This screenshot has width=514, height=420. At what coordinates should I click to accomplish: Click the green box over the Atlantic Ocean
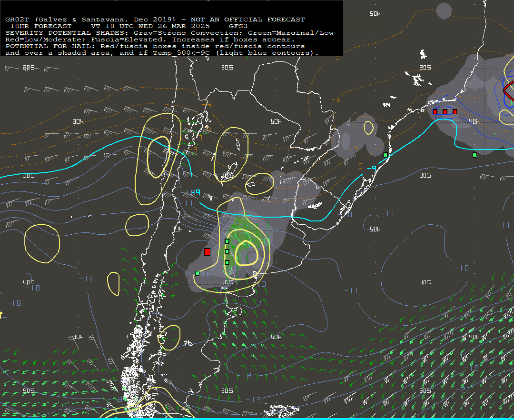pos(474,155)
